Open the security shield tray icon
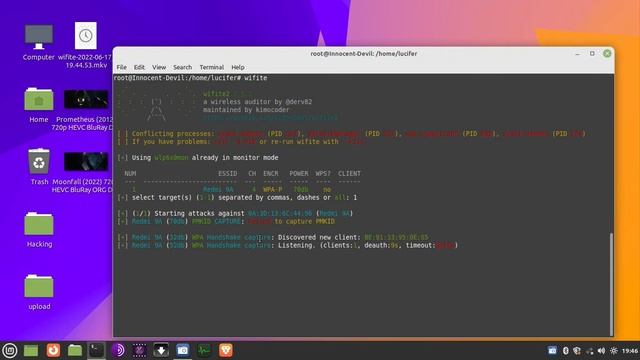This screenshot has height=360, width=640. click(x=577, y=351)
